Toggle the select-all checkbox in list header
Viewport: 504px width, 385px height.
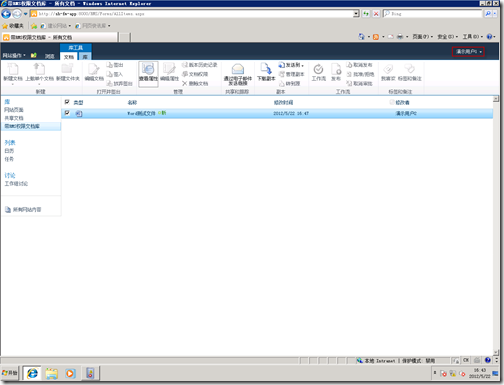click(x=67, y=102)
